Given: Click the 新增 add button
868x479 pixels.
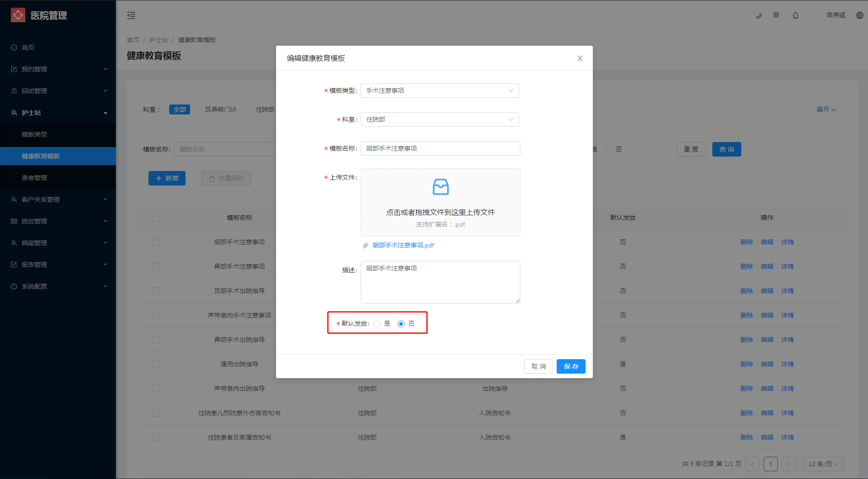Looking at the screenshot, I should click(167, 178).
